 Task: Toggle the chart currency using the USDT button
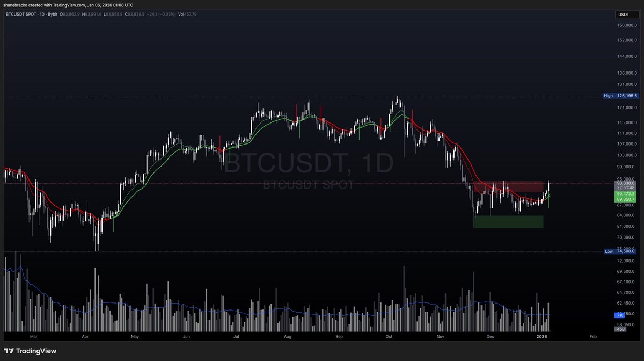[x=627, y=15]
